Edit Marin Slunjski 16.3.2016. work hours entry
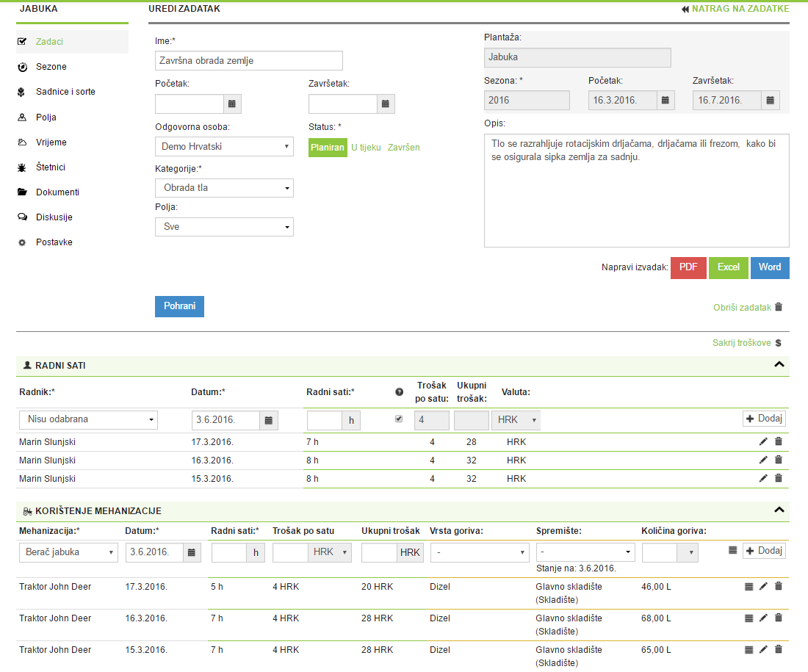 tap(763, 460)
